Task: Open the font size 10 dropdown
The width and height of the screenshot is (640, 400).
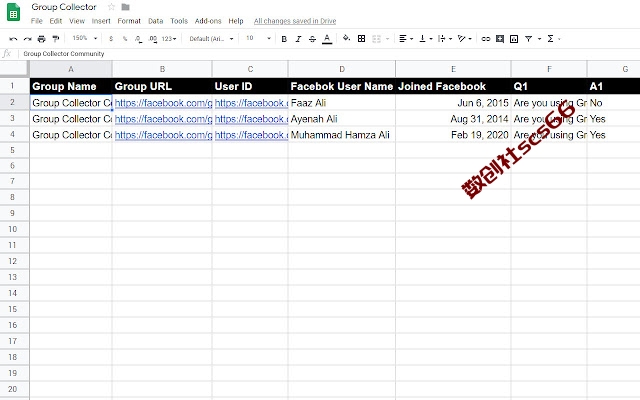Action: click(x=258, y=38)
